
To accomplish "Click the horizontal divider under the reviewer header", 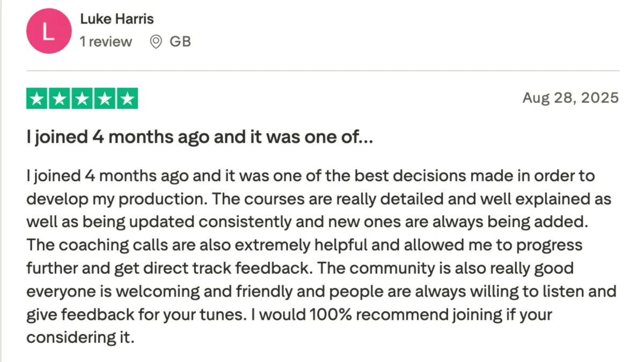I will (322, 71).
